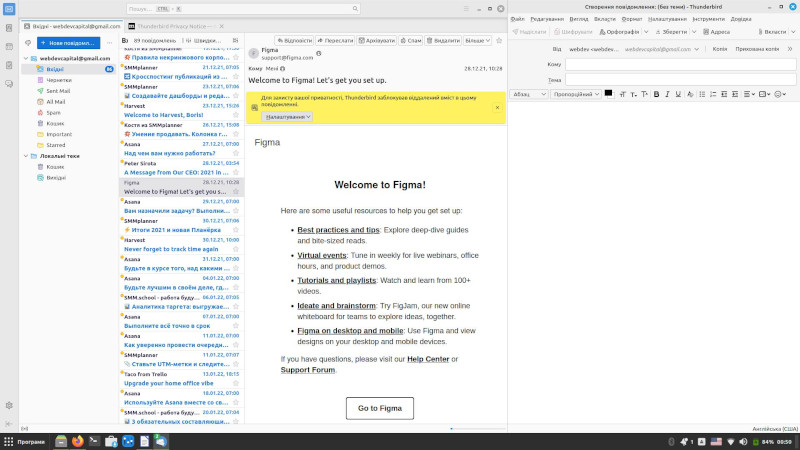Star 'Never forget to track time again'
Image resolution: width=800 pixels, height=450 pixels.
tap(236, 249)
